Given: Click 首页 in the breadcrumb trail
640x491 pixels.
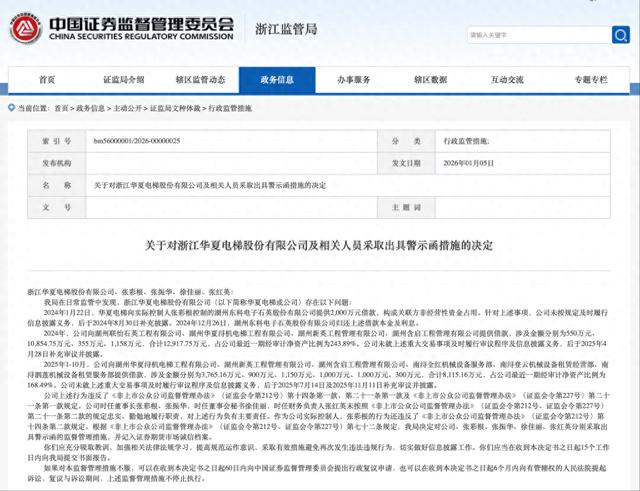Looking at the screenshot, I should pos(62,107).
